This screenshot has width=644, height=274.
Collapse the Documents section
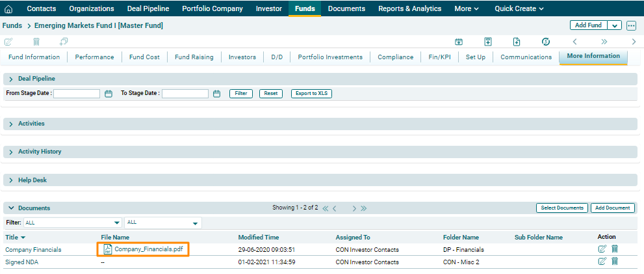tap(11, 208)
